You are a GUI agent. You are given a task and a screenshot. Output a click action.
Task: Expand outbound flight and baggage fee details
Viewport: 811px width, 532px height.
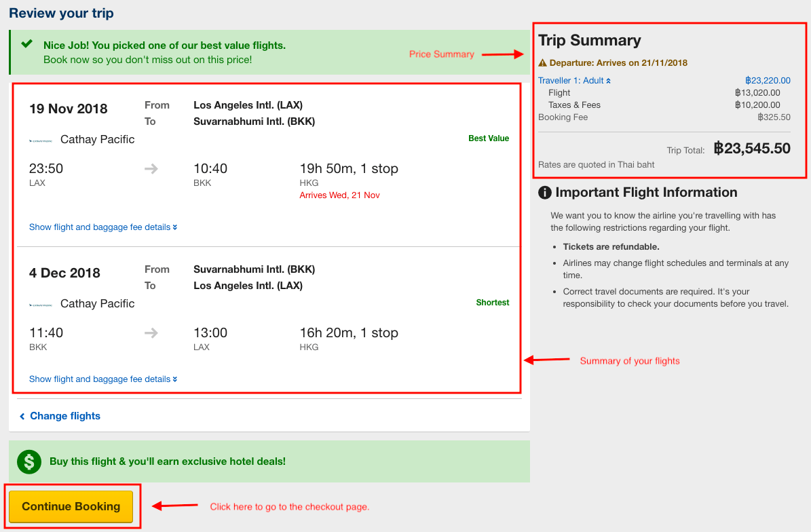pos(103,227)
